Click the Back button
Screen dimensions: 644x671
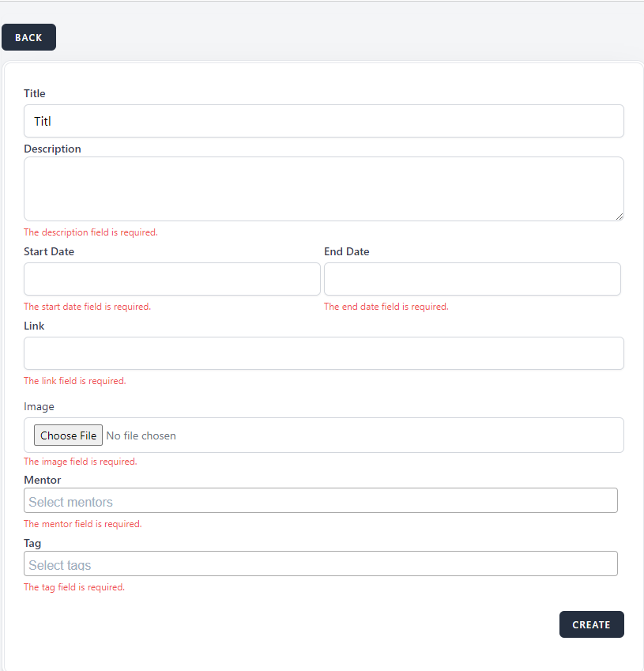28,37
